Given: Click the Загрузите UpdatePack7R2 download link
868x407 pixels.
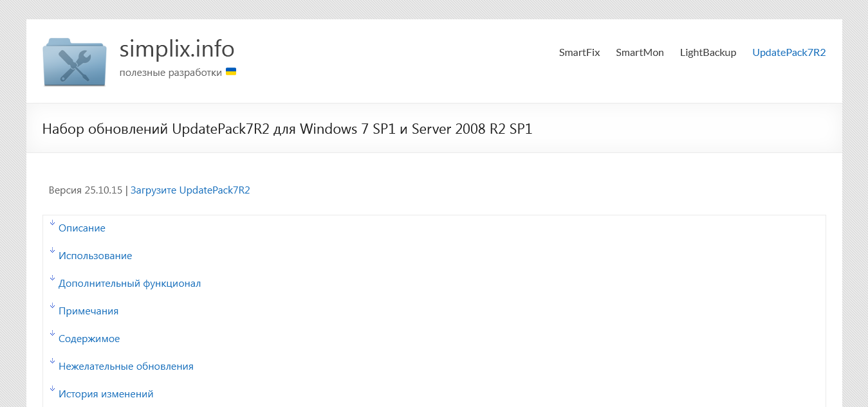Looking at the screenshot, I should click(190, 190).
